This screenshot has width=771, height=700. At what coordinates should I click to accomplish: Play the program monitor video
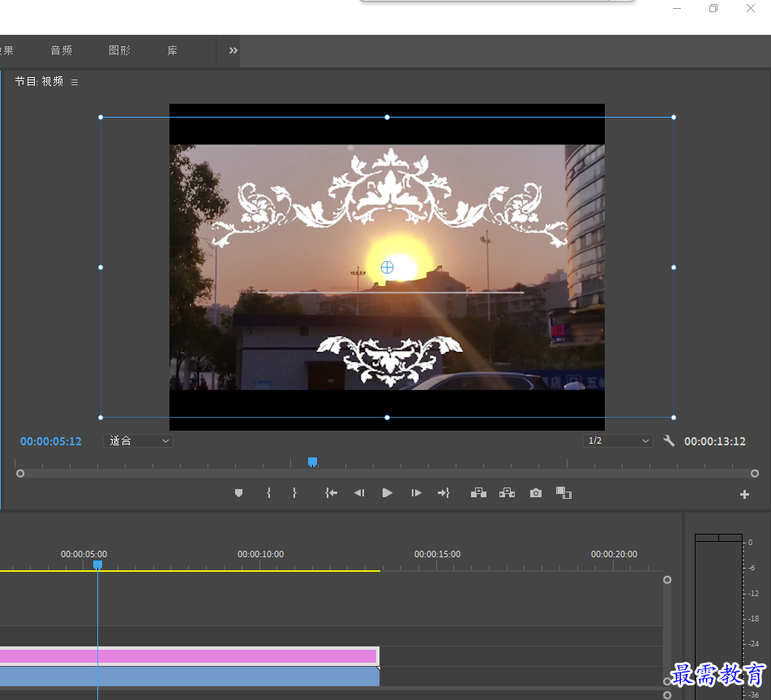click(387, 493)
